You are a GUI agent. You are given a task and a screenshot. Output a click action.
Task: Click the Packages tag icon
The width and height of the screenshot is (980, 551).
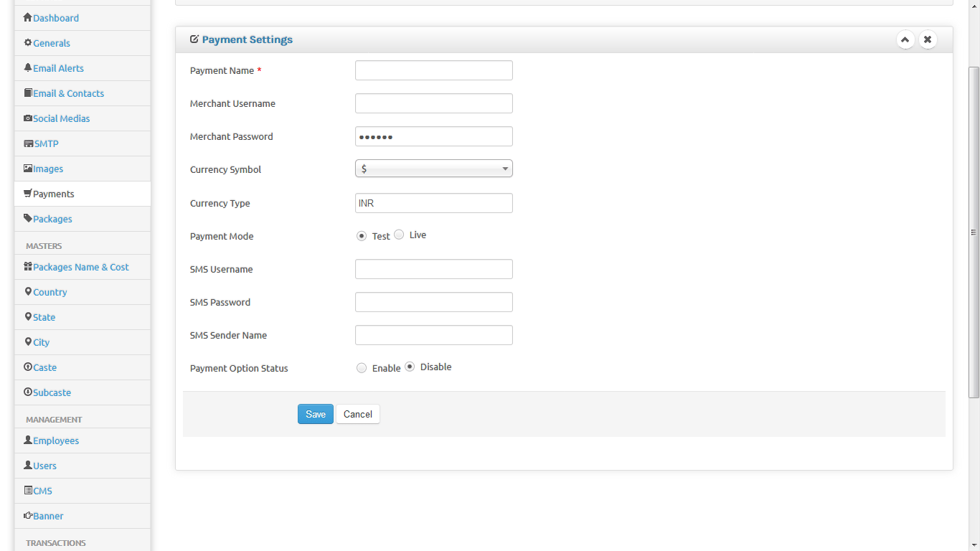pos(28,218)
